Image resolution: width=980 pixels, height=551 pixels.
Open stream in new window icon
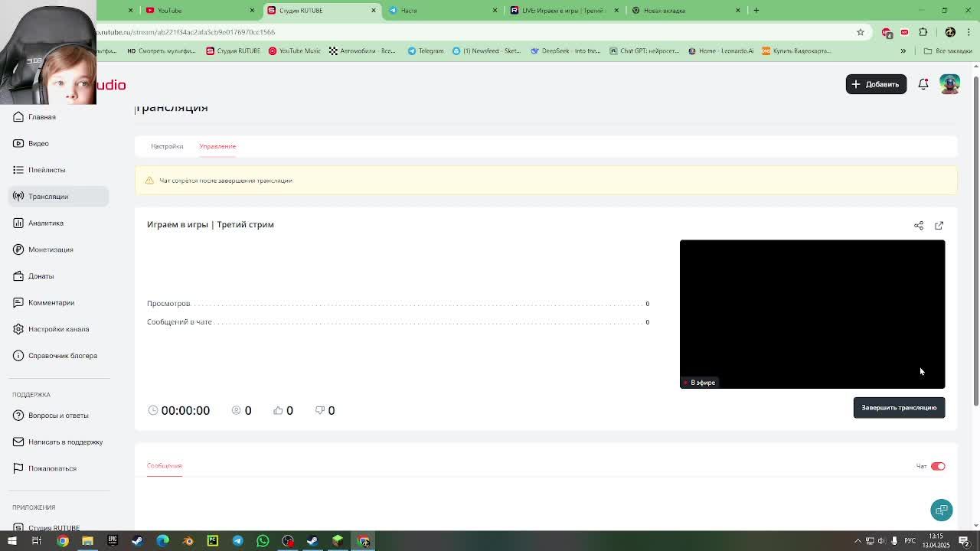click(939, 226)
